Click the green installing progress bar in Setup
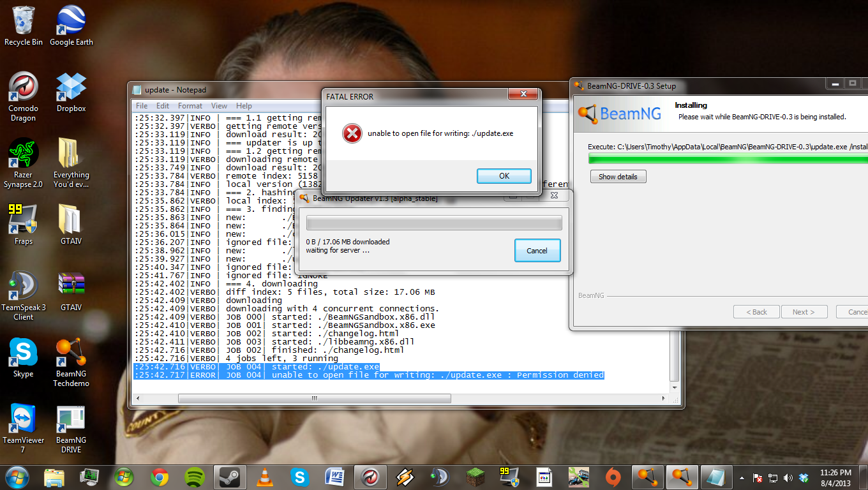The height and width of the screenshot is (490, 868). [728, 159]
